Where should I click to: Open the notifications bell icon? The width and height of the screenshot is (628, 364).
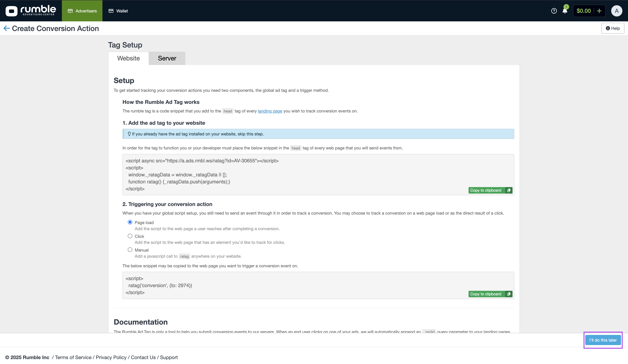tap(565, 11)
